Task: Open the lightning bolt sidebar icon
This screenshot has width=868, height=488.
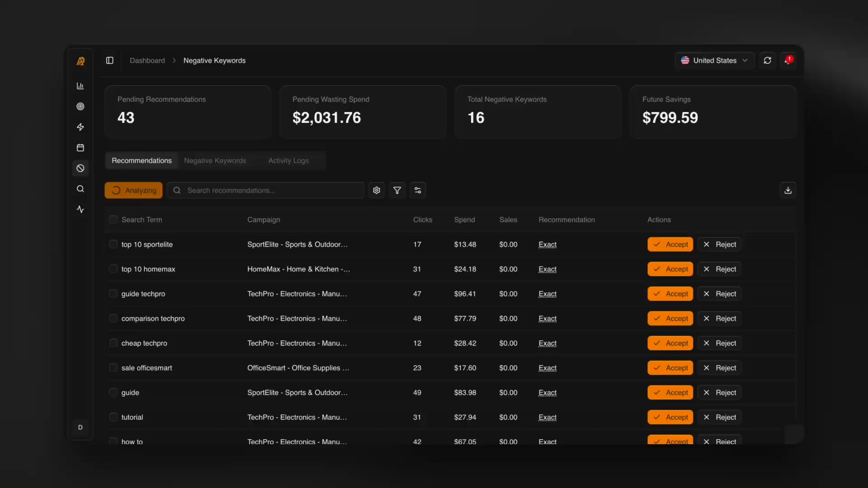Action: point(80,127)
